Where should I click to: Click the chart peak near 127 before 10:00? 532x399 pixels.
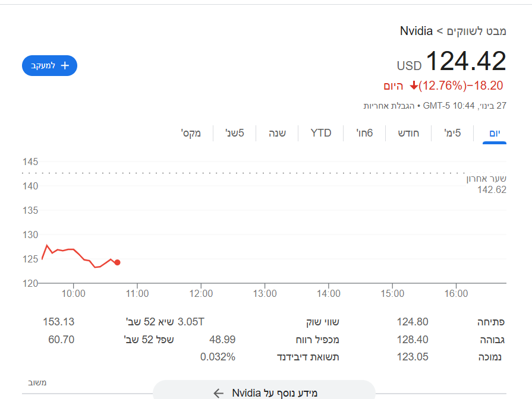pos(47,245)
